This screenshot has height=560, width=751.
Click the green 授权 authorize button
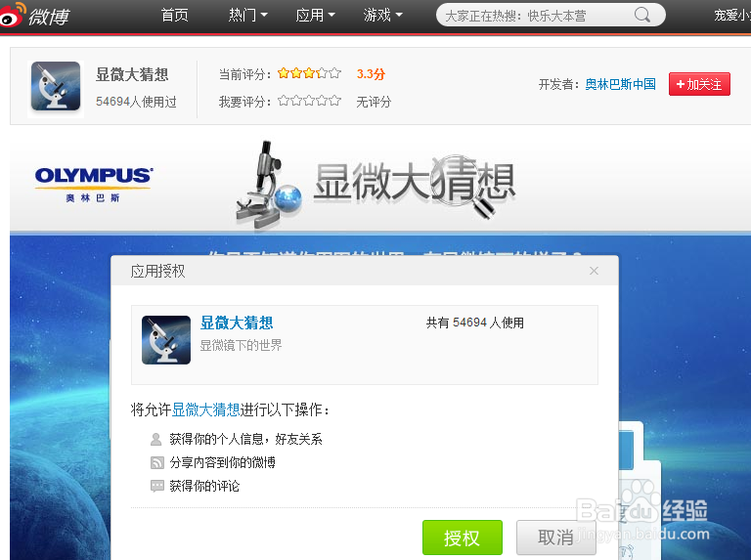click(x=463, y=538)
